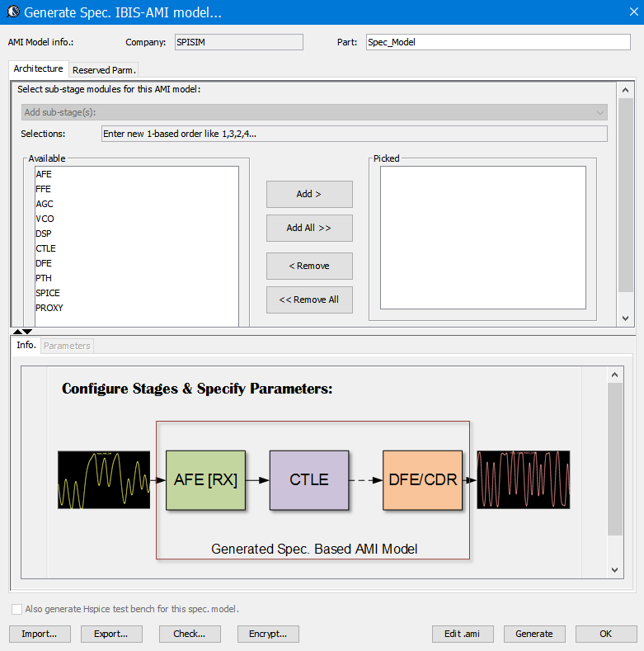Click the split-pane expand down arrow
This screenshot has height=651, width=644.
[27, 331]
